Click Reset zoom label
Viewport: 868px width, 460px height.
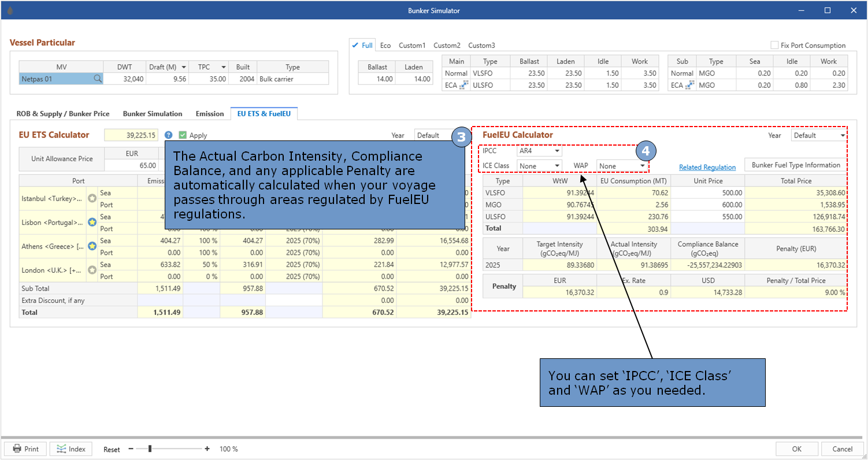[112, 449]
